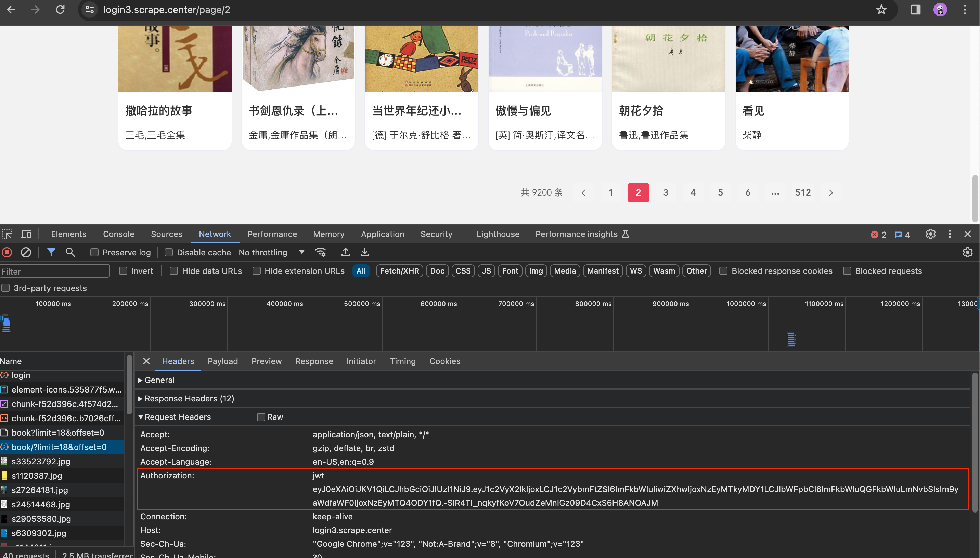
Task: Enable the Preserve log checkbox
Action: point(94,253)
